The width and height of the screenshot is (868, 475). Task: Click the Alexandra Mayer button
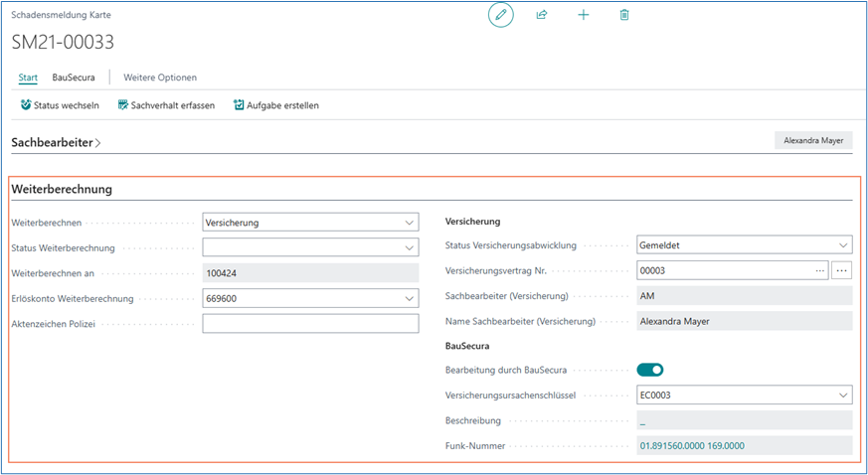pyautogui.click(x=812, y=141)
